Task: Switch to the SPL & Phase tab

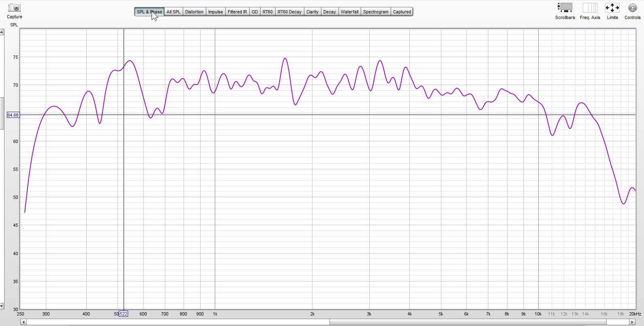Action: 149,12
